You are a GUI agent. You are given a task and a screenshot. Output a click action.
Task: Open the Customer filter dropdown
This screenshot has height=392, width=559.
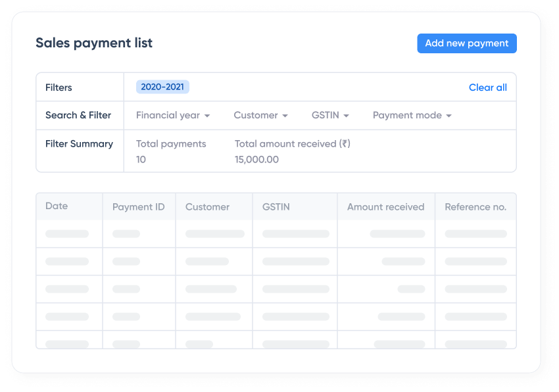(260, 115)
